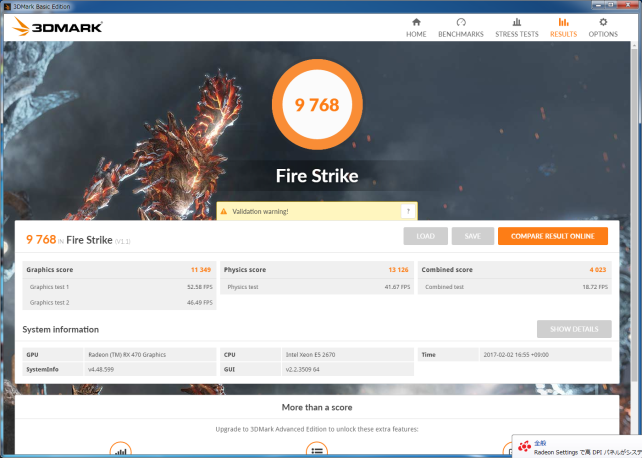Select the RESULTS tab

563,28
